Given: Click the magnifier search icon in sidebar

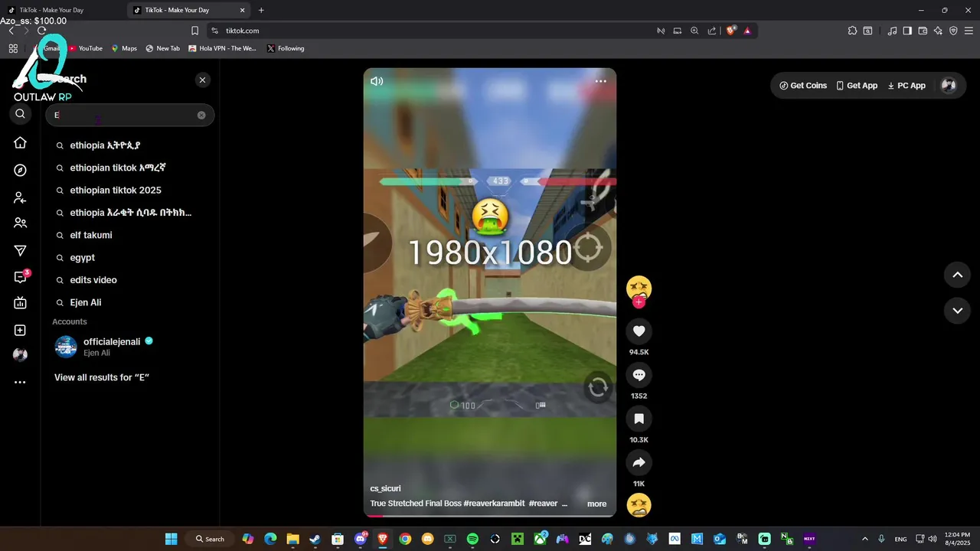Looking at the screenshot, I should point(20,114).
